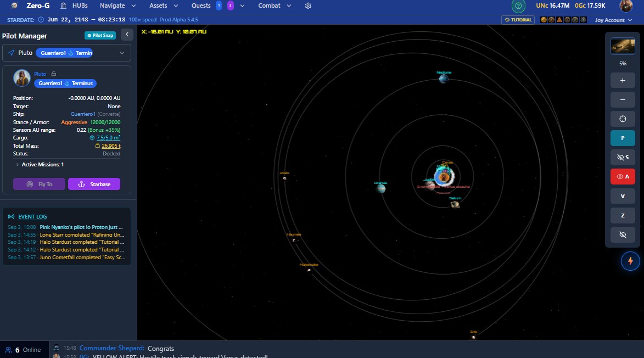Image resolution: width=644 pixels, height=358 pixels.
Task: Click Commander Shepard chat name
Action: (111, 348)
